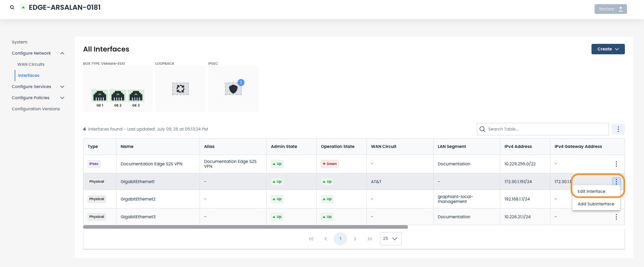This screenshot has height=267, width=644.
Task: Click the green status icon next to EDGE-ARSALAN-0181
Action: tap(23, 7)
